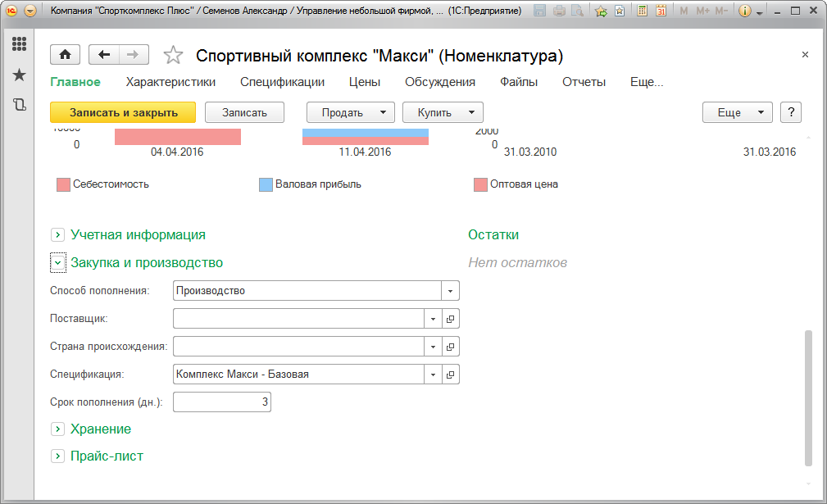Expand the Прайс-лист section
Screen dimensions: 827x504
[57, 456]
